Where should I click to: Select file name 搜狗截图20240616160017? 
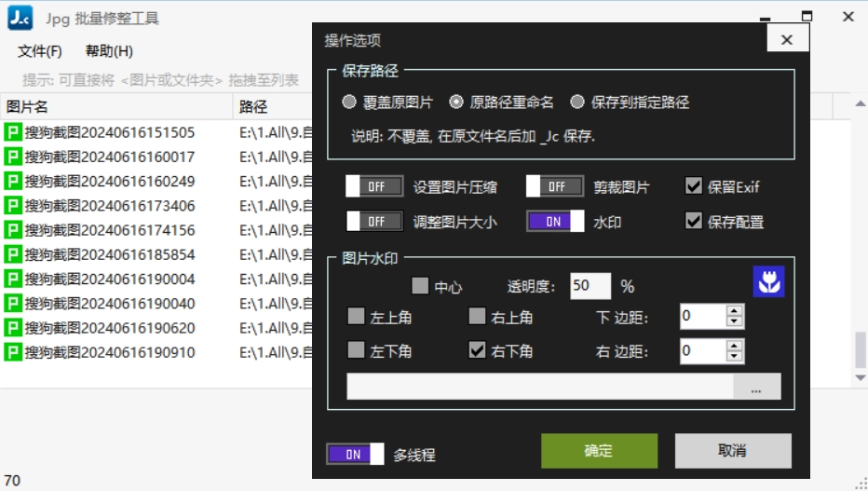pos(110,157)
